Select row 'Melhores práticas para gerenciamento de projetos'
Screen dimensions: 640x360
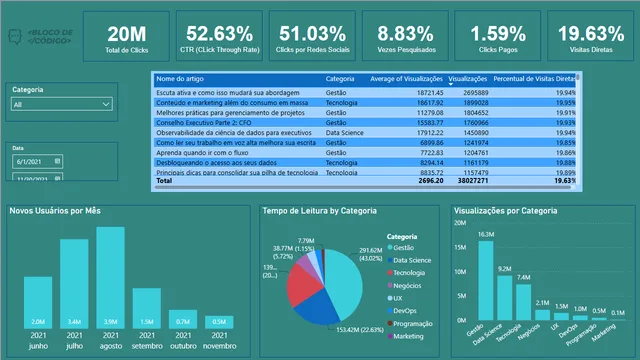pyautogui.click(x=365, y=113)
